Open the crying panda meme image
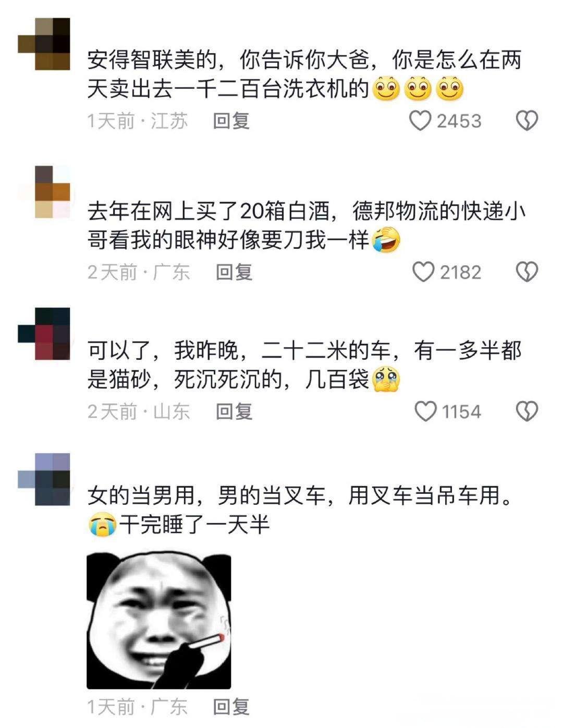 pyautogui.click(x=158, y=621)
